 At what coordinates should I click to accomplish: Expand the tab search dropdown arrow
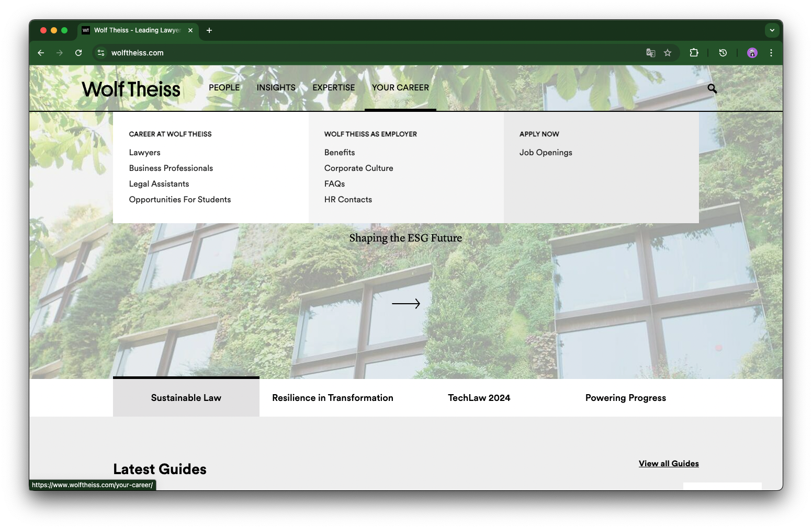click(x=772, y=30)
